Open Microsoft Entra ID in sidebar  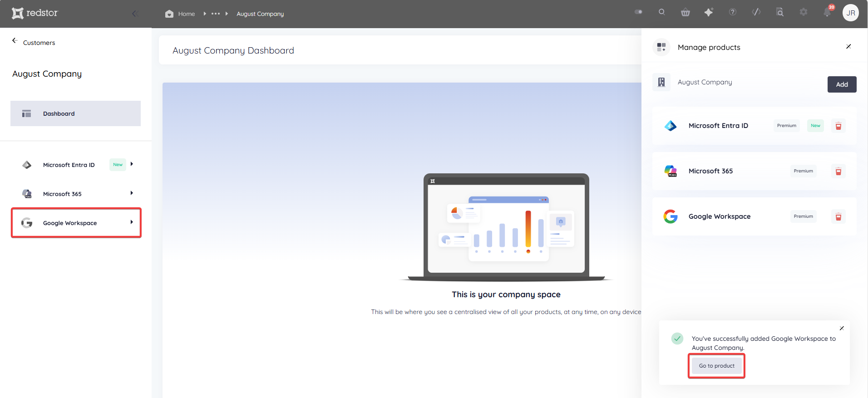[69, 165]
